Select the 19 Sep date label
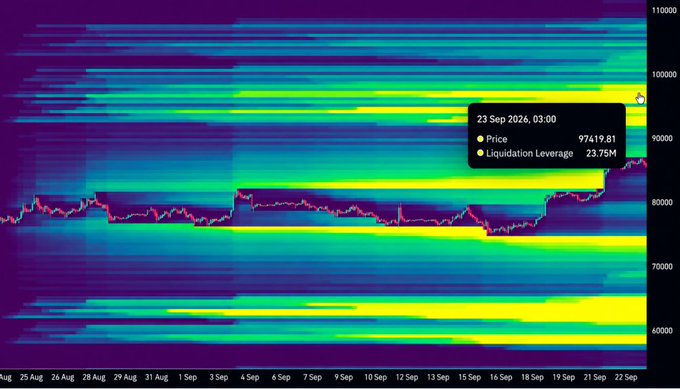This screenshot has width=680, height=389. 563,377
